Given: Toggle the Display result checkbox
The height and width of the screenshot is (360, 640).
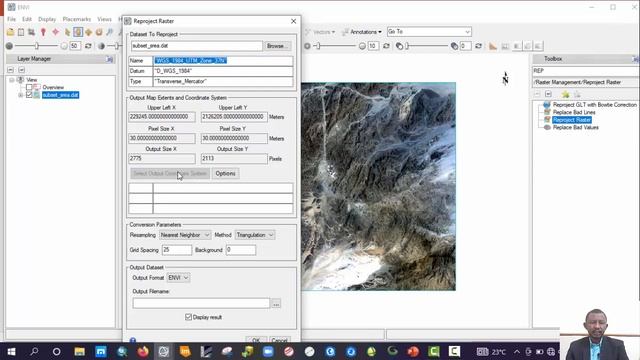Looking at the screenshot, I should pos(188,317).
